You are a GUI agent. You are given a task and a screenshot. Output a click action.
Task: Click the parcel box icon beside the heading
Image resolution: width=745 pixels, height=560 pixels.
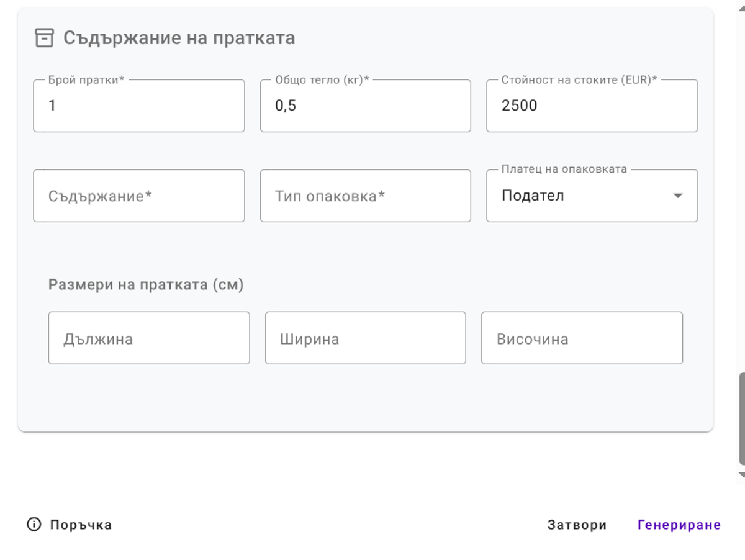coord(43,37)
